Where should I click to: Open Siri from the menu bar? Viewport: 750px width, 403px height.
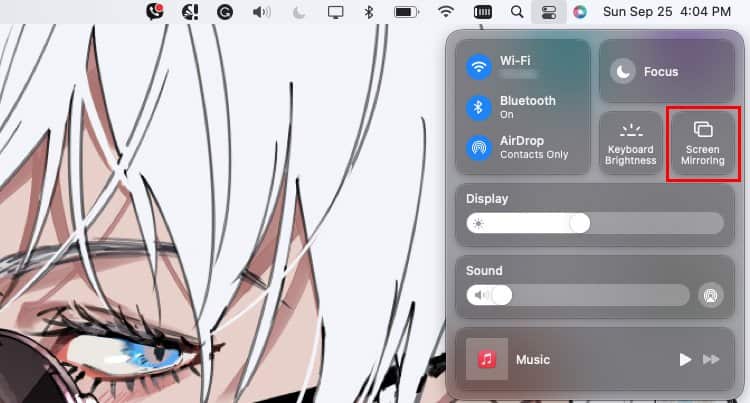579,12
